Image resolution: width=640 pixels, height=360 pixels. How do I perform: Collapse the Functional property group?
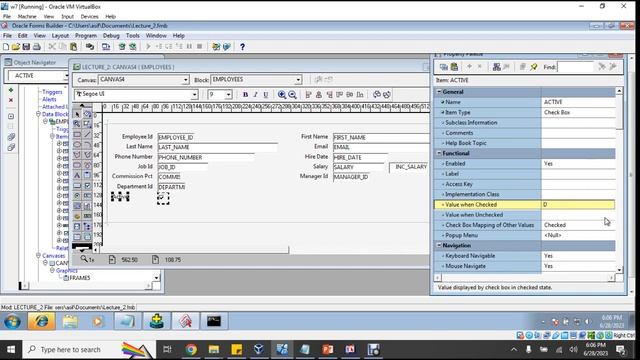point(439,153)
